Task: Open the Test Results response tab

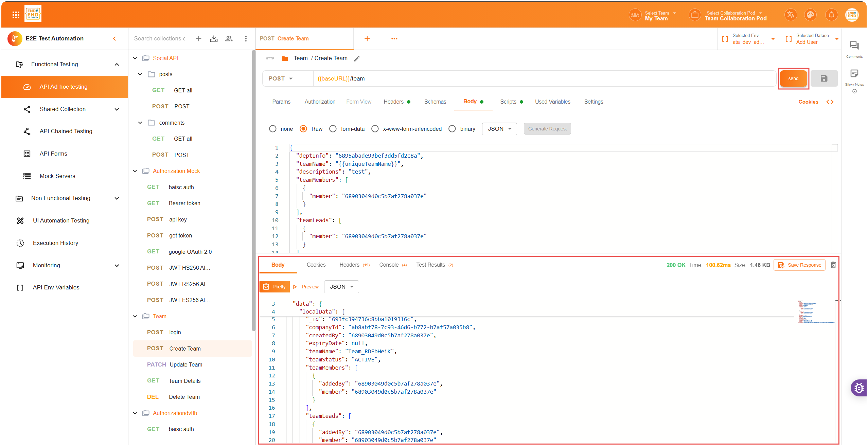Action: coord(430,265)
